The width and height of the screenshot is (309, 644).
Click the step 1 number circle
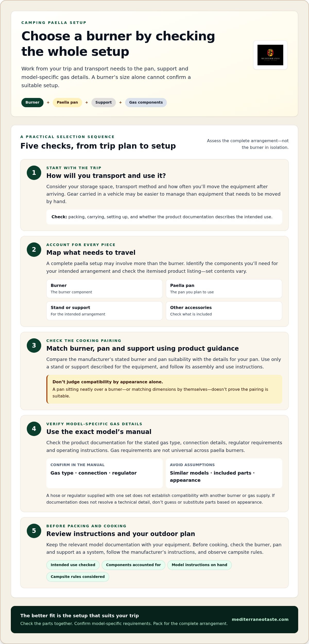(34, 173)
